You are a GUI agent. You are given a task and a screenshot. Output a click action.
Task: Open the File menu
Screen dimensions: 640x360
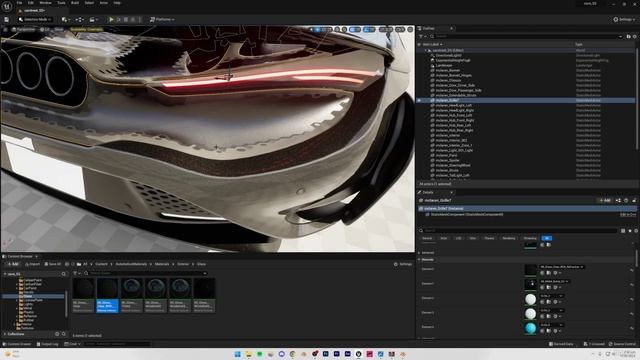click(x=19, y=3)
